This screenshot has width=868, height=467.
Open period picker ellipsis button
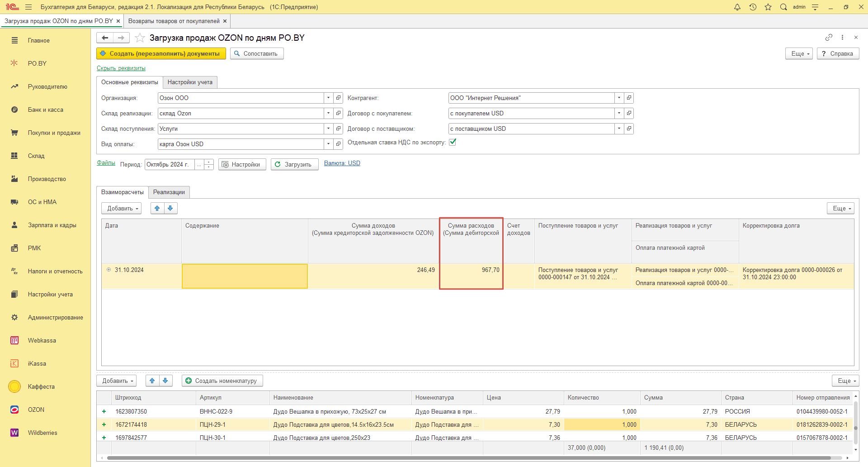coord(199,164)
